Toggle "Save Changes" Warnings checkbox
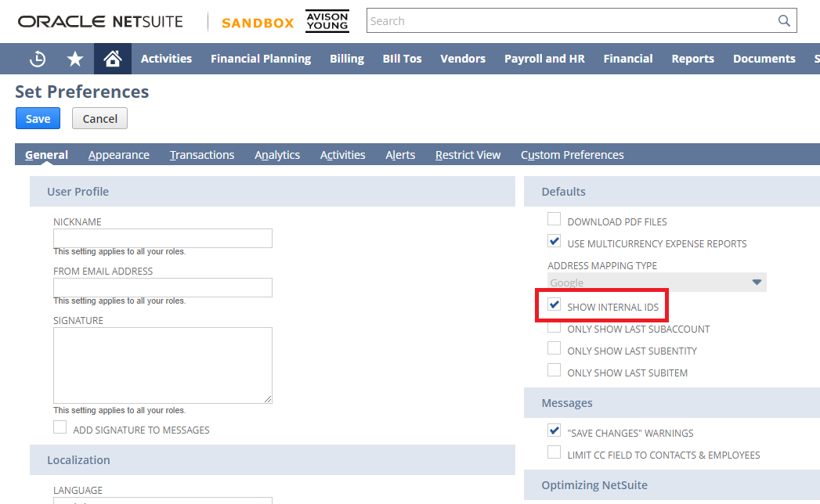Screen dimensions: 820x504 [554, 430]
